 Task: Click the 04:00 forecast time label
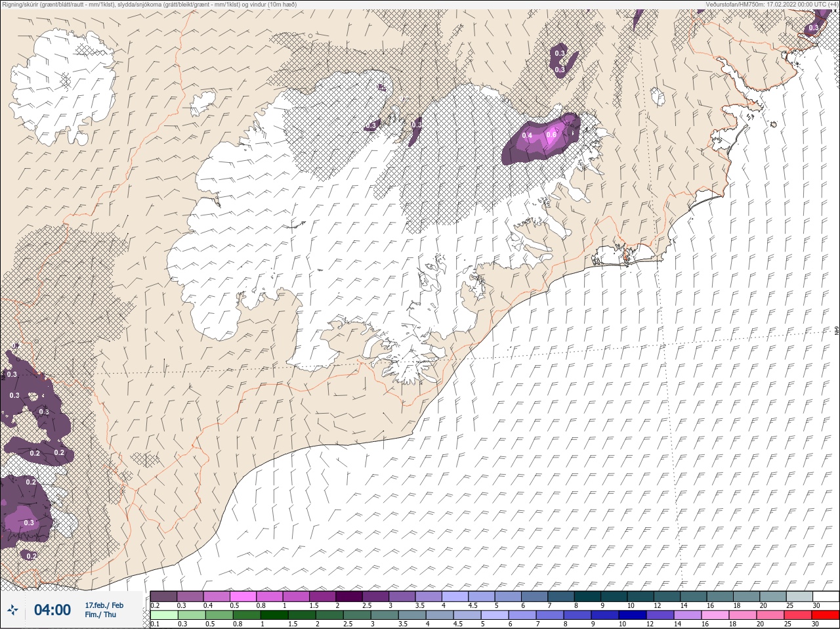pyautogui.click(x=52, y=610)
